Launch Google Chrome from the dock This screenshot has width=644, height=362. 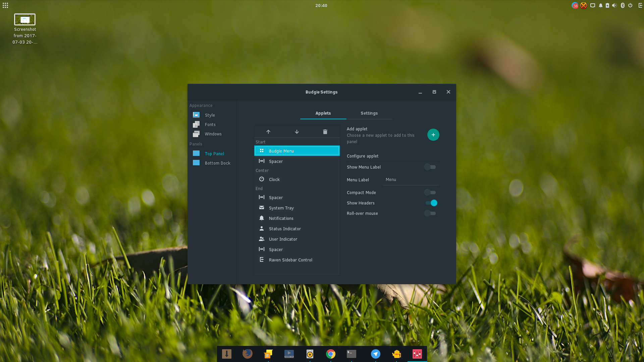(x=331, y=354)
